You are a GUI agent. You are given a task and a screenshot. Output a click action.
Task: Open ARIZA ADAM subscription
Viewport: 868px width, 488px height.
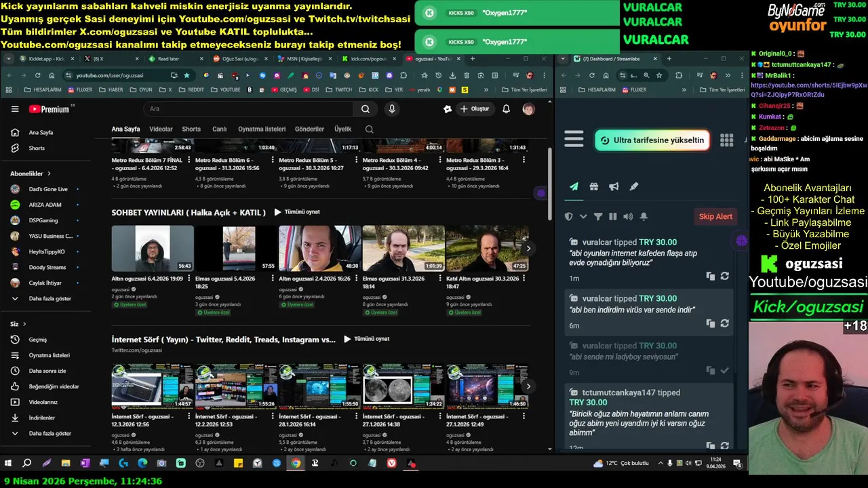tap(46, 205)
